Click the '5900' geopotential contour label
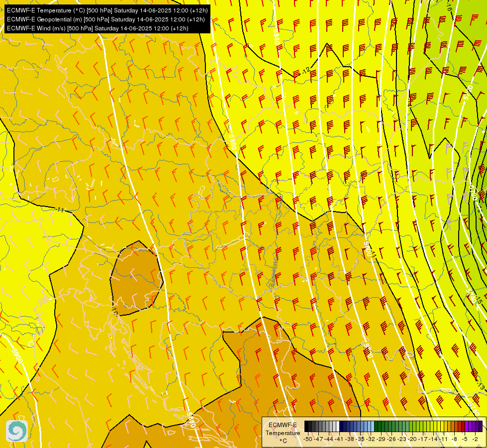487x448 pixels. click(17, 356)
